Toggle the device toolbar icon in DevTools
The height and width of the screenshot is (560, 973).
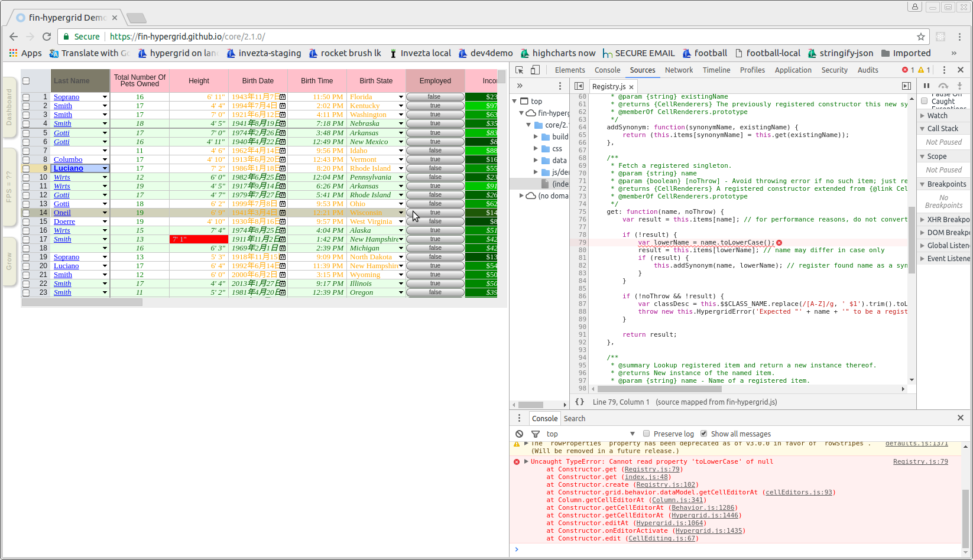(534, 70)
